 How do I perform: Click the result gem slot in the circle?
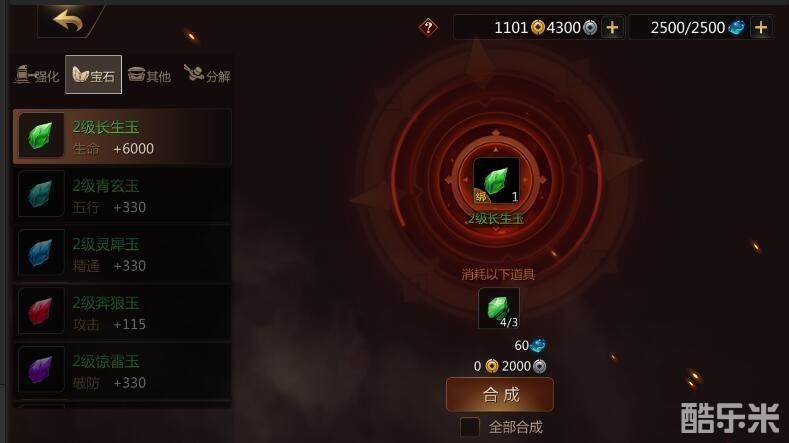pyautogui.click(x=496, y=180)
